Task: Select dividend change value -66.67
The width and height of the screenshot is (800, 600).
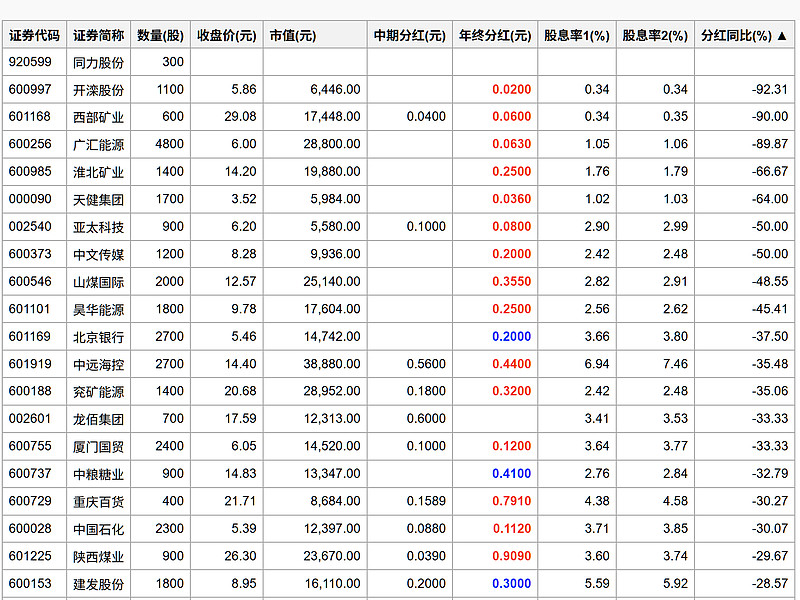Action: click(x=770, y=171)
